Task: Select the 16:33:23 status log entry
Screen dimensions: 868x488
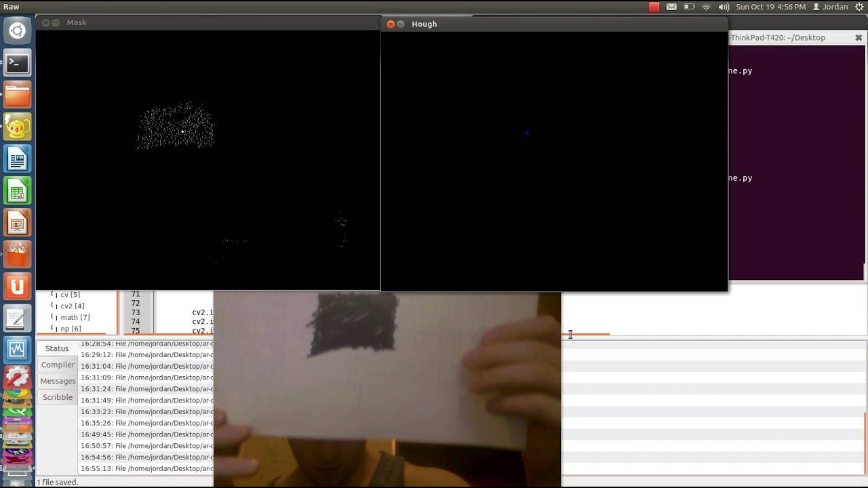Action: 147,411
